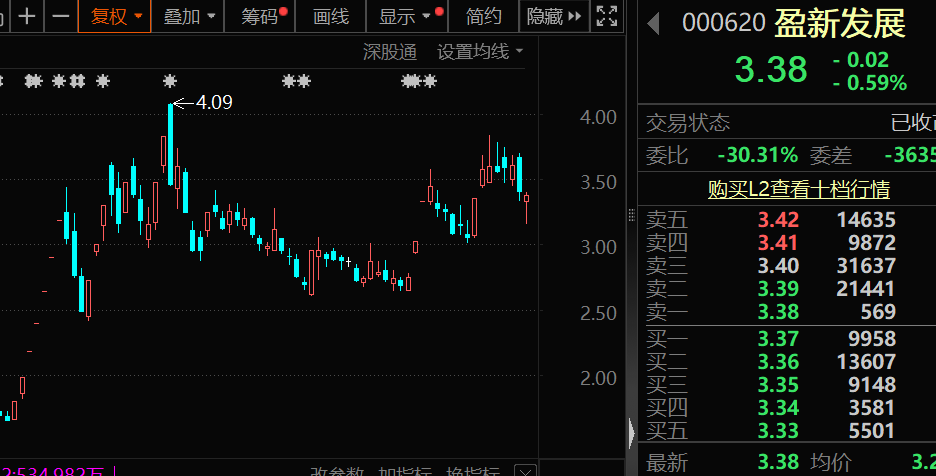Open the 复权 dropdown

(x=114, y=16)
